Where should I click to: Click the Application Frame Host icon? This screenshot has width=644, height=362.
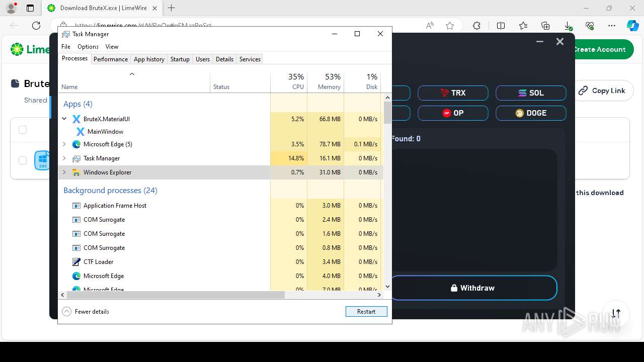(76, 206)
